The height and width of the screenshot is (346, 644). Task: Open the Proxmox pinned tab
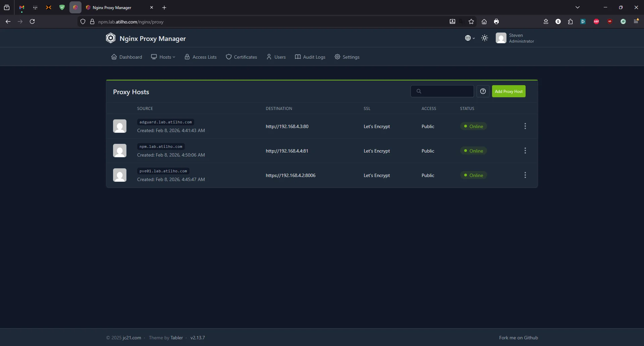pyautogui.click(x=49, y=7)
